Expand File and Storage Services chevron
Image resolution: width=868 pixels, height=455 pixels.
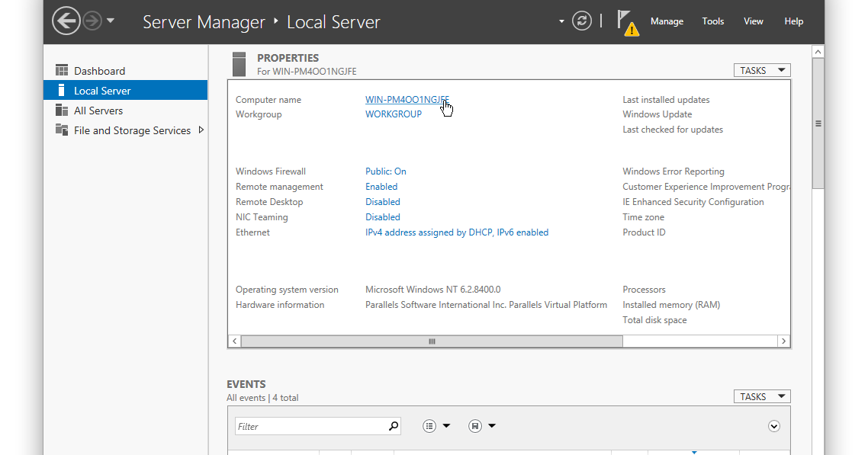(x=201, y=130)
